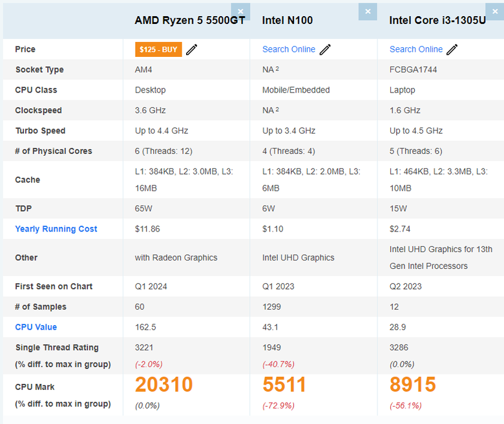Click Q1 2023 first seen value

click(278, 286)
